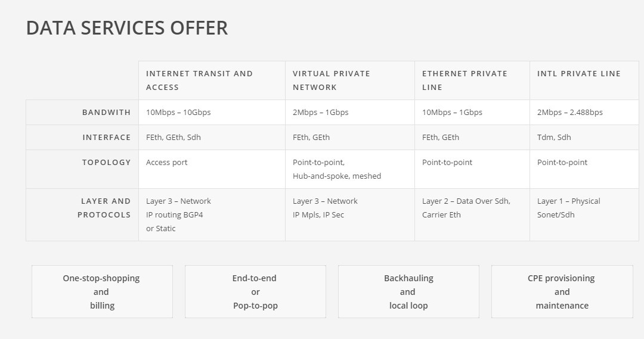Click the DATA SERVICES OFFER heading

coord(127,29)
